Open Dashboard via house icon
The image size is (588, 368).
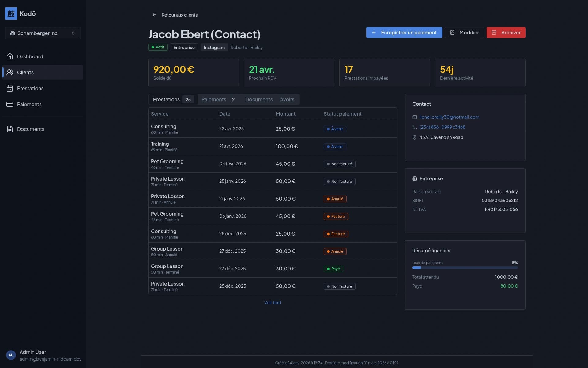coord(10,56)
